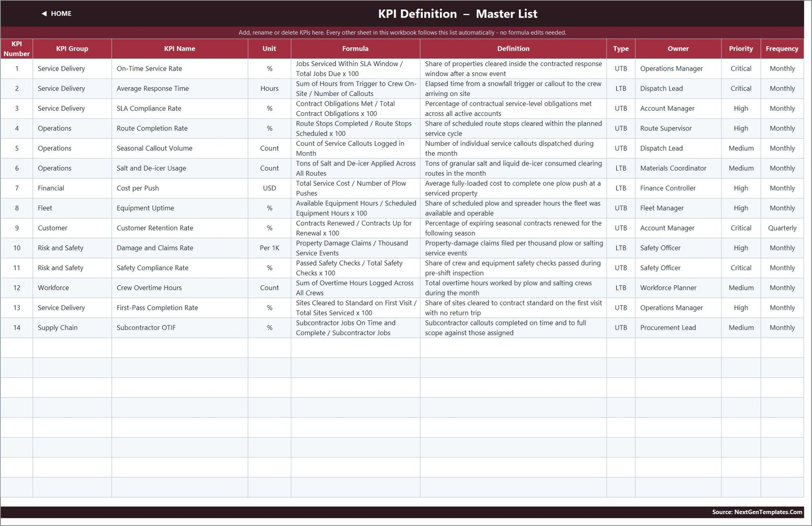The width and height of the screenshot is (812, 526).
Task: Click the Owner column header
Action: 678,49
